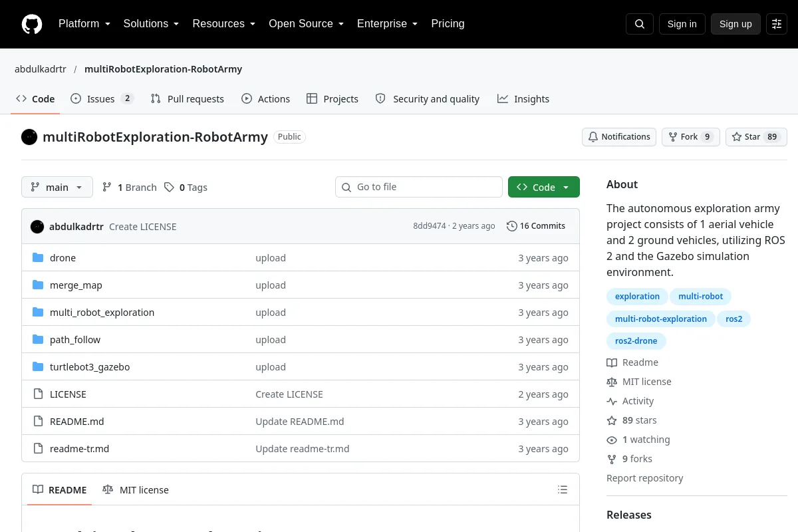View the 16 Commits history
Viewport: 798px width, 532px height.
(x=536, y=226)
